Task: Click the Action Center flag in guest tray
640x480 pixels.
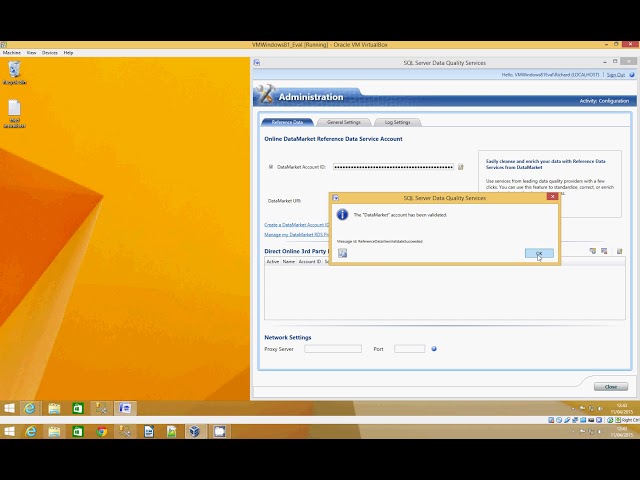Action: click(582, 408)
